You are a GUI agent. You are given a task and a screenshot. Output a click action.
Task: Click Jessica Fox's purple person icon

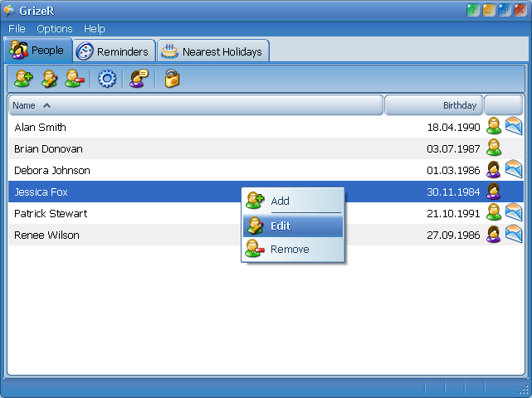tap(494, 191)
